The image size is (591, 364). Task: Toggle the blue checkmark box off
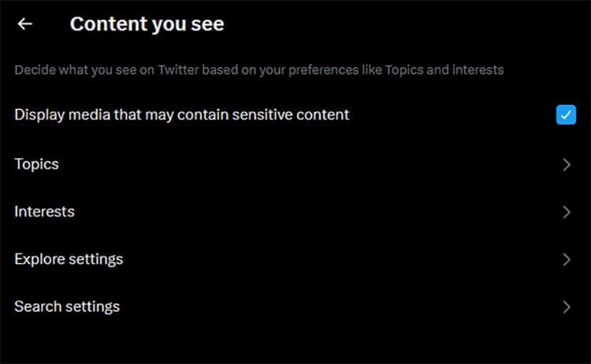566,115
